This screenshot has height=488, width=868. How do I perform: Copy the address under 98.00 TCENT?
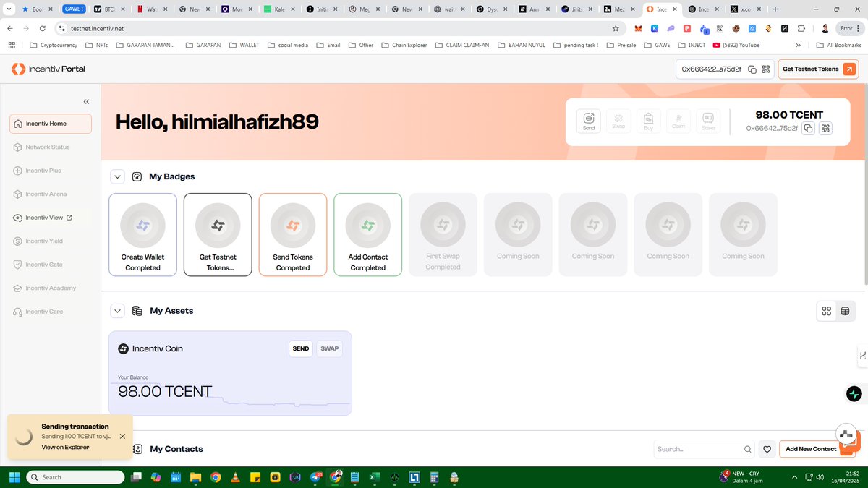pos(809,128)
